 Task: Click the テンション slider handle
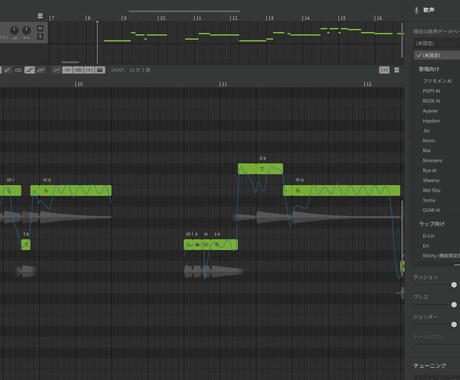[x=454, y=285]
